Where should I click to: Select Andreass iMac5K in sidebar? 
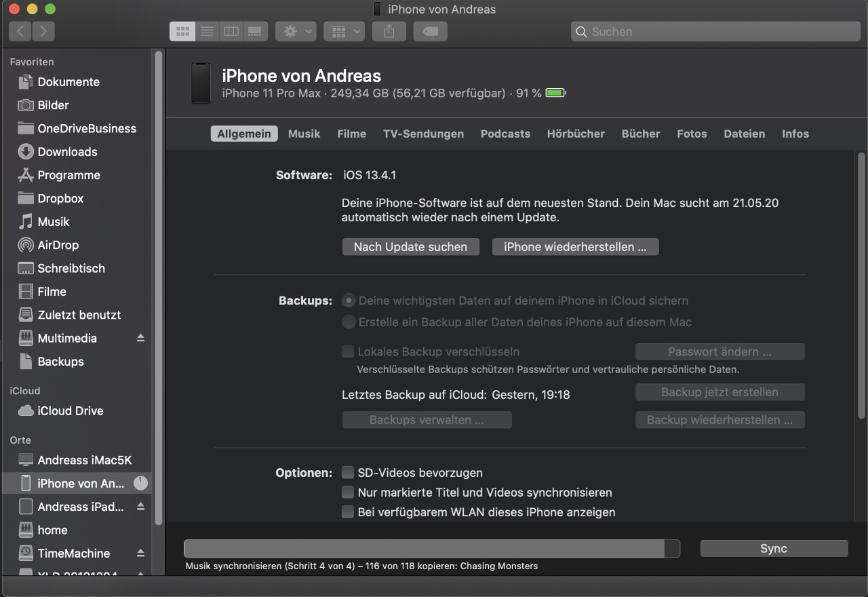click(77, 460)
